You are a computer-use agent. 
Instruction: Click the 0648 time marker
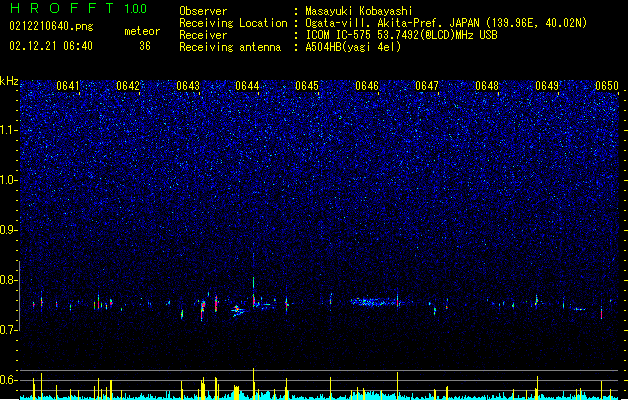click(x=487, y=86)
